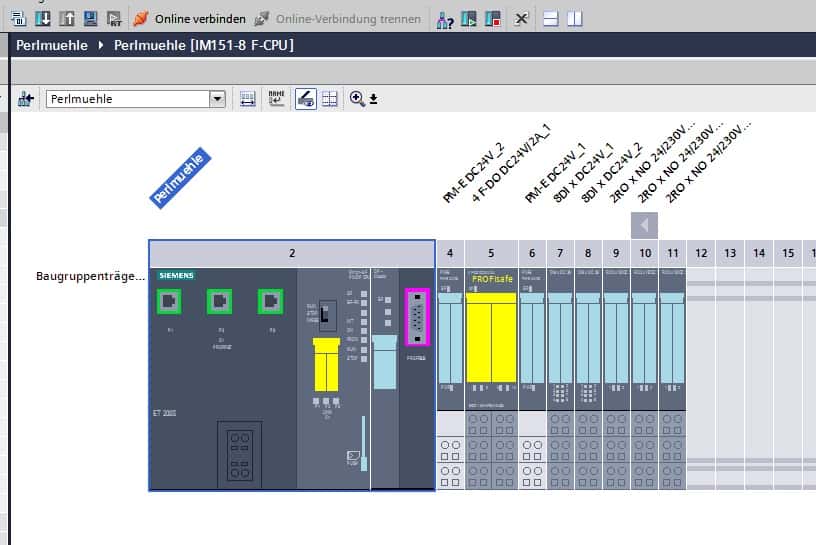This screenshot has height=545, width=816.
Task: Select slot 8 header
Action: [588, 254]
